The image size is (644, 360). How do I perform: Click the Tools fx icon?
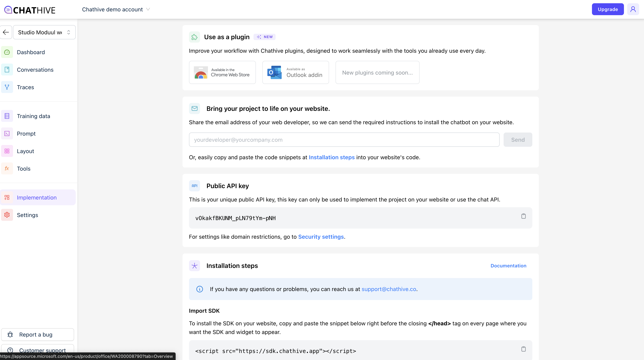click(x=7, y=169)
